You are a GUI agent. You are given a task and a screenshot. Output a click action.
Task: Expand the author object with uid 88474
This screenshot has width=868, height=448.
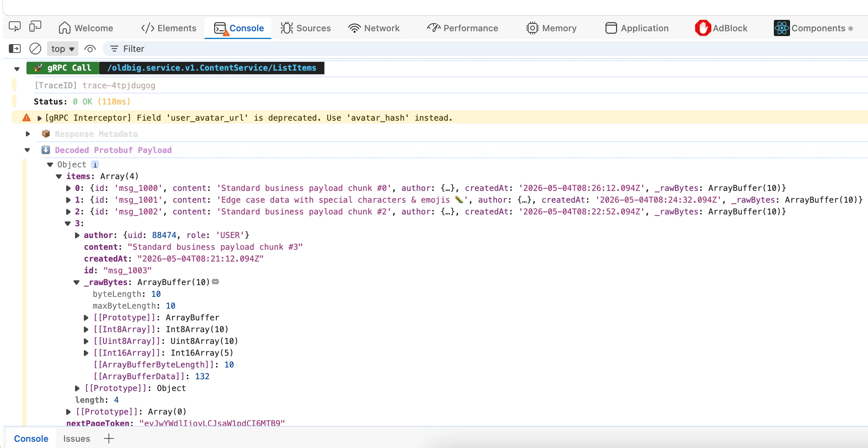point(77,235)
